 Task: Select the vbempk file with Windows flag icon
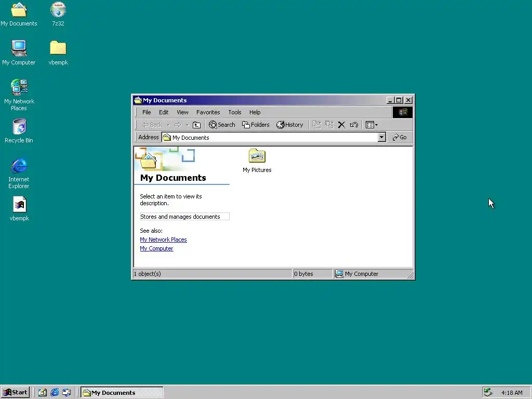(x=19, y=209)
